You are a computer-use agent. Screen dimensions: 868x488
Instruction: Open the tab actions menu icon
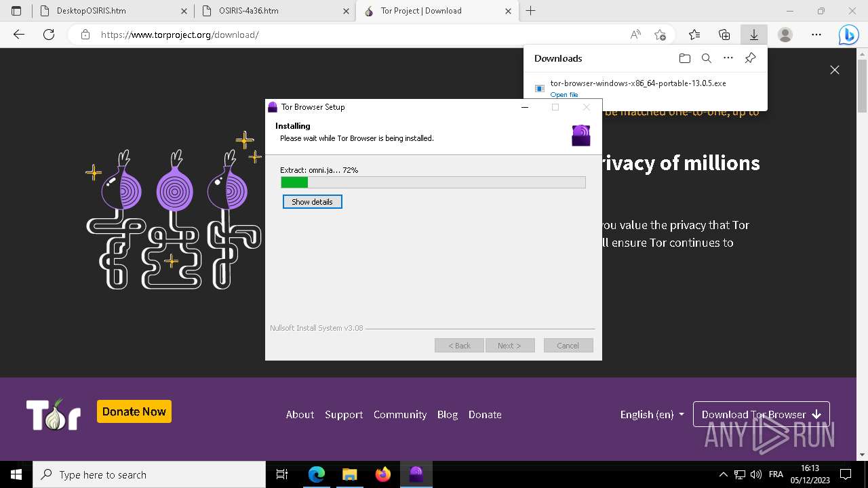[16, 11]
